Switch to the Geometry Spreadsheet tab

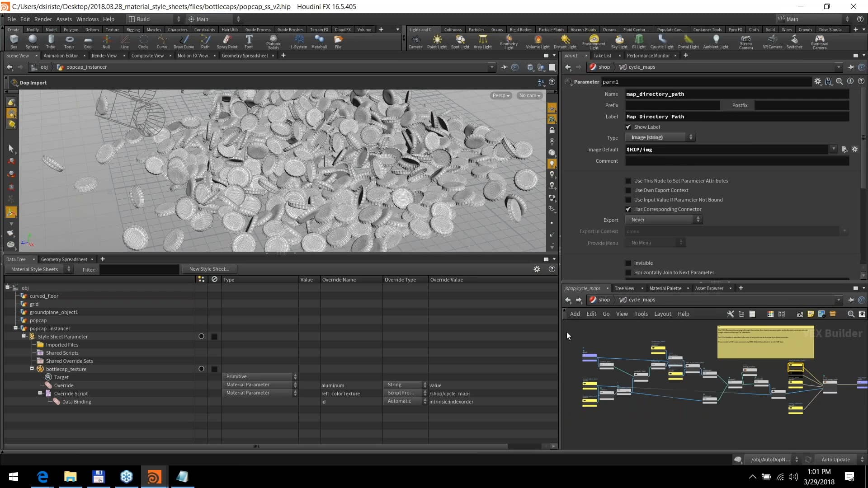(x=245, y=56)
